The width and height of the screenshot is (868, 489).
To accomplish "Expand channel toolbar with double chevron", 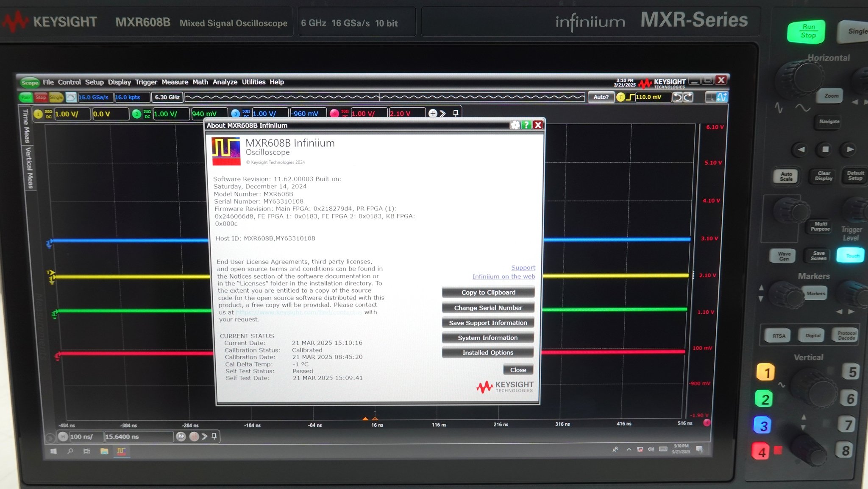I will [x=443, y=113].
